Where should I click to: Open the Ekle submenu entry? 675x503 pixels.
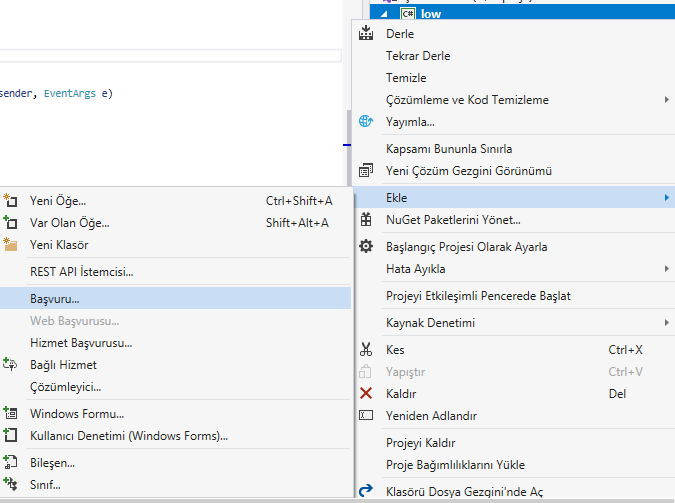click(514, 197)
